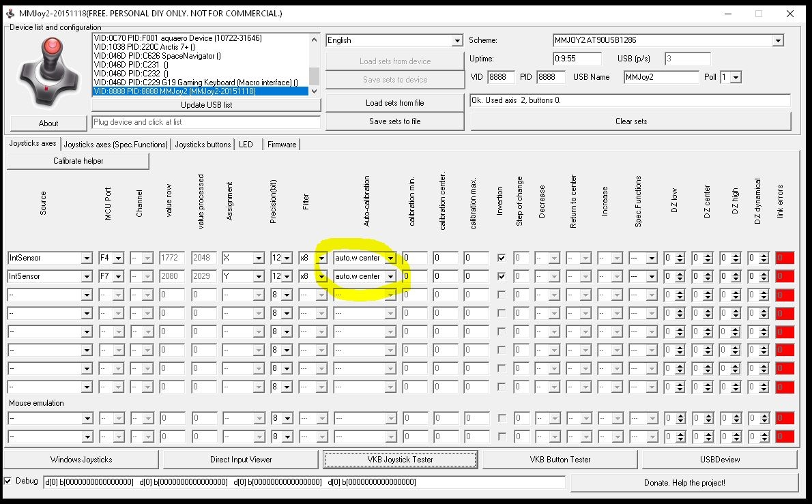
Task: Click the Clear sets button
Action: click(630, 121)
